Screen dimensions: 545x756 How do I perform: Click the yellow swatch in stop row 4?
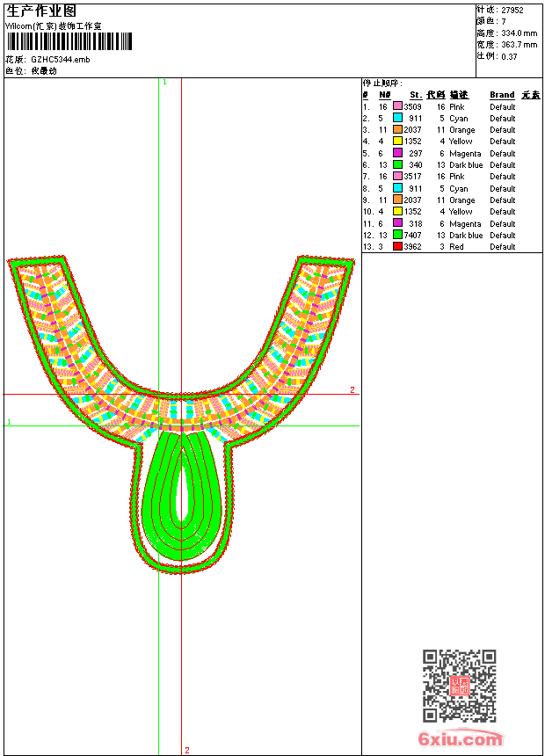pyautogui.click(x=397, y=141)
